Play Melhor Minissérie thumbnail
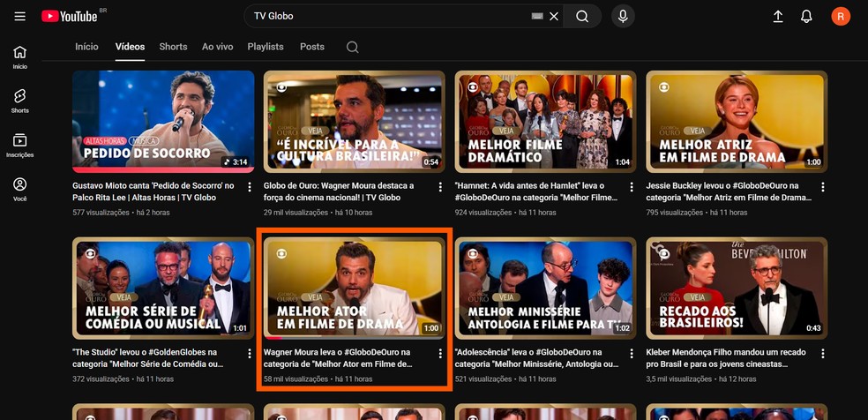 pyautogui.click(x=546, y=289)
